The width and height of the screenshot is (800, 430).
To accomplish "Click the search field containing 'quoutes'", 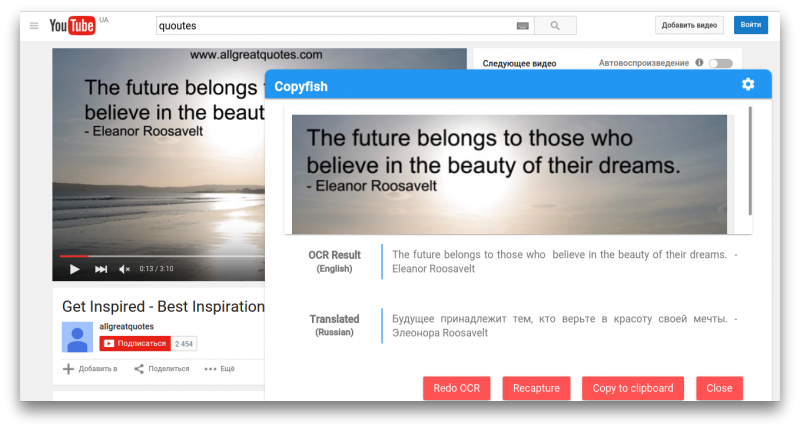I will 345,26.
